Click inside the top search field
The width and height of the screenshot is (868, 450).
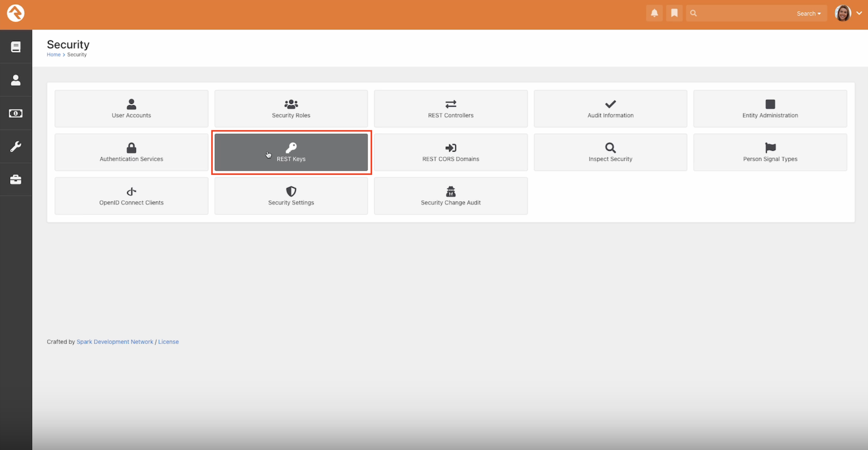pos(741,13)
